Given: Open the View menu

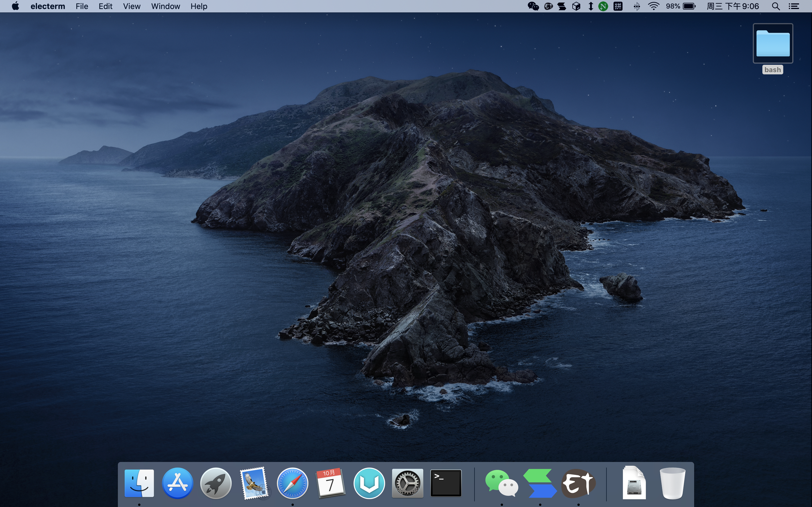Looking at the screenshot, I should (132, 6).
